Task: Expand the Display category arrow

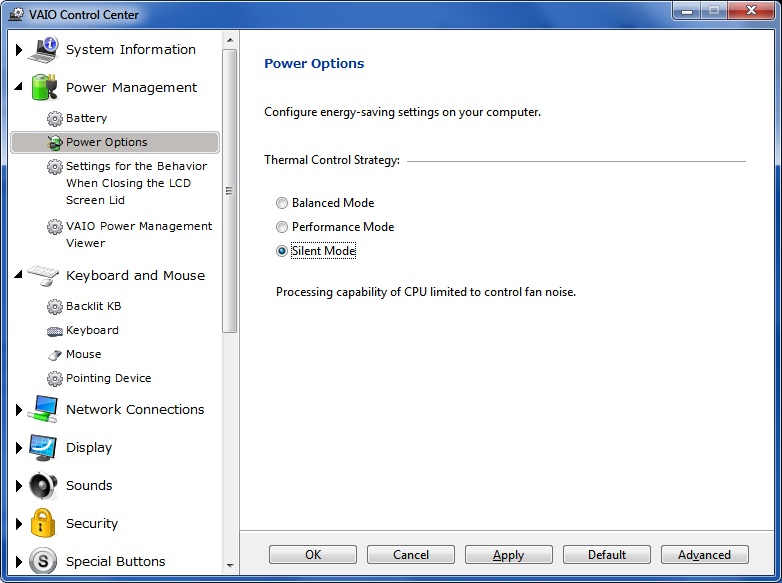Action: tap(19, 448)
